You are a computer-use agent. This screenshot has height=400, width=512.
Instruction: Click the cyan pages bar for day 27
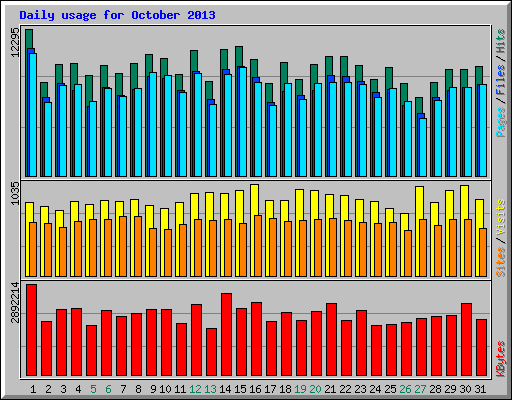coord(423,147)
